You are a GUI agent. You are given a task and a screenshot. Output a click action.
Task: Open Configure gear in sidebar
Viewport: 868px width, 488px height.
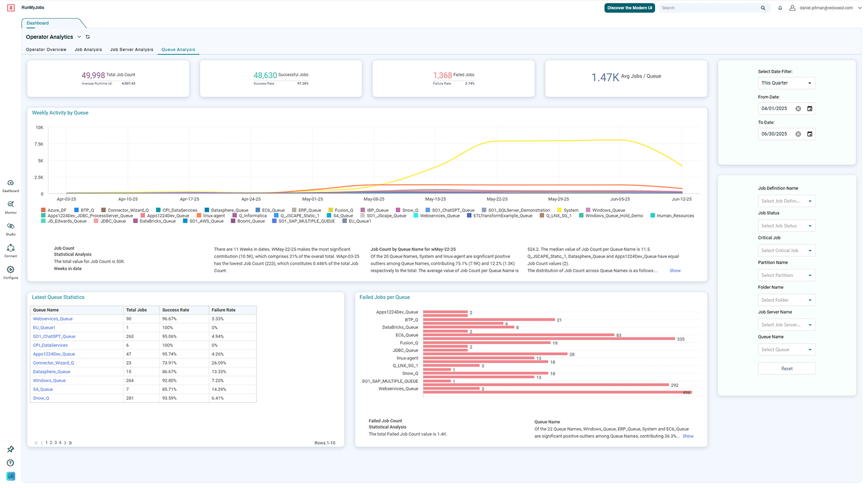point(10,270)
